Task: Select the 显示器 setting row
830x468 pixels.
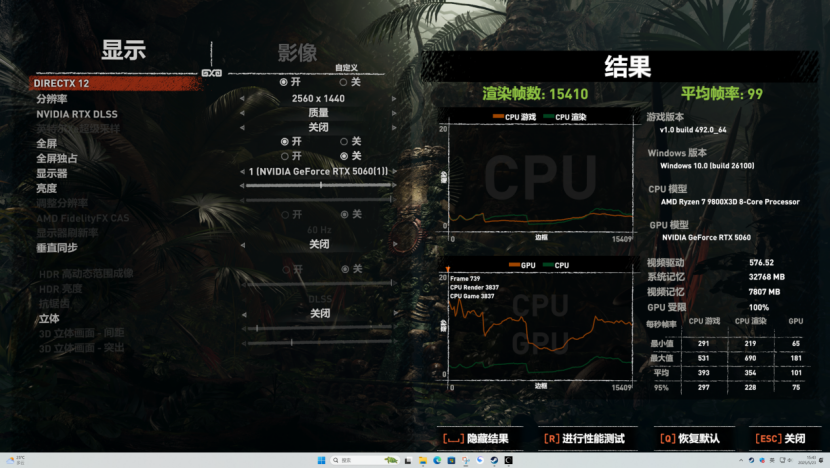Action: point(52,173)
